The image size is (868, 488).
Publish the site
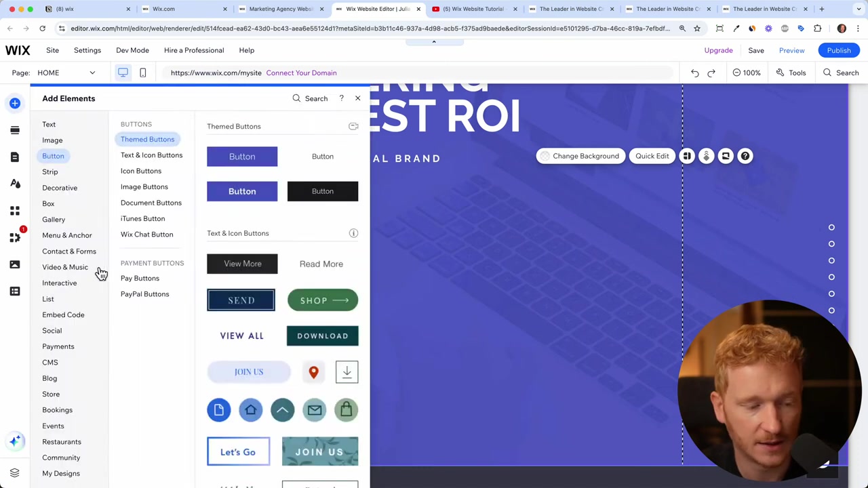[839, 50]
